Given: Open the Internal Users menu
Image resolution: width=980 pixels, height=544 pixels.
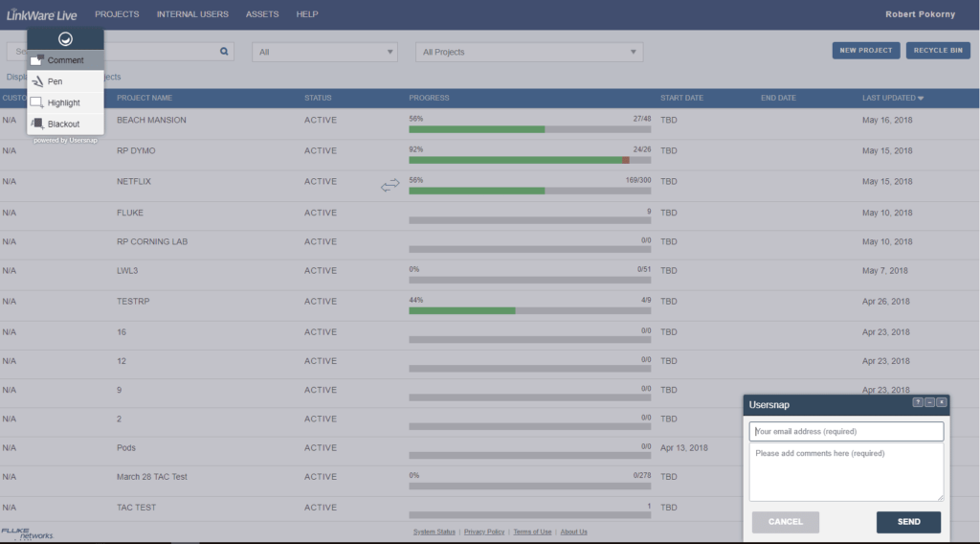Looking at the screenshot, I should (x=191, y=14).
